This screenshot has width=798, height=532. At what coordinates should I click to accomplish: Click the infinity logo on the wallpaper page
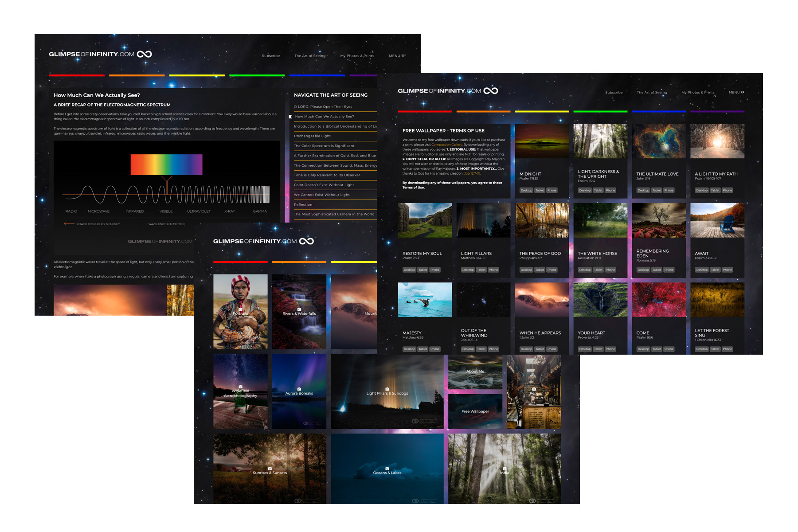490,91
